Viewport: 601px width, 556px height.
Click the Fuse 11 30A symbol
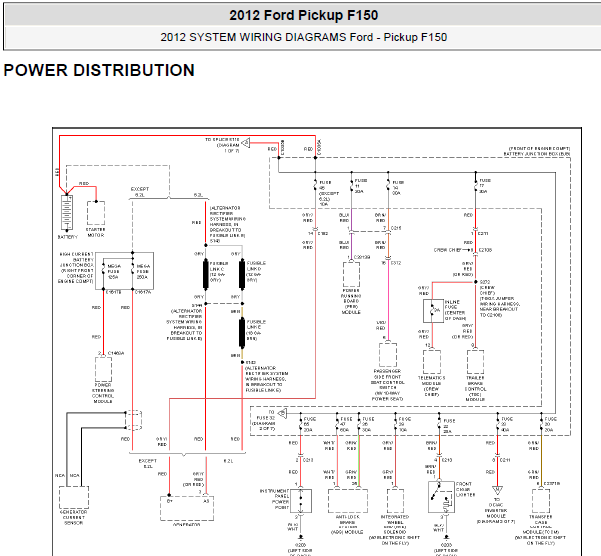[x=351, y=186]
